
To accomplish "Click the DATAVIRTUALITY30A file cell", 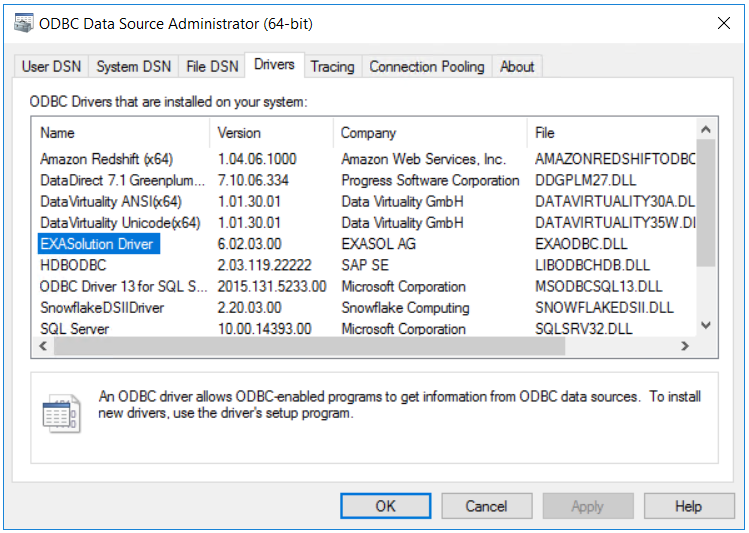I will coord(615,202).
